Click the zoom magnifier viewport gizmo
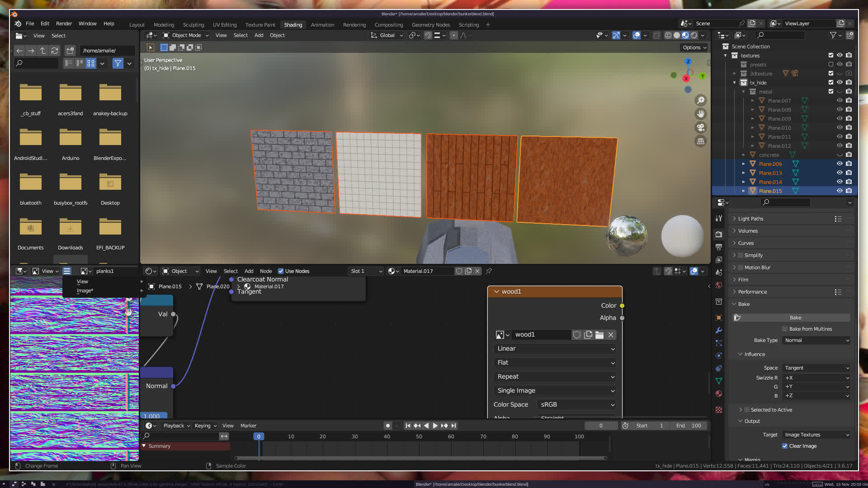 [700, 100]
